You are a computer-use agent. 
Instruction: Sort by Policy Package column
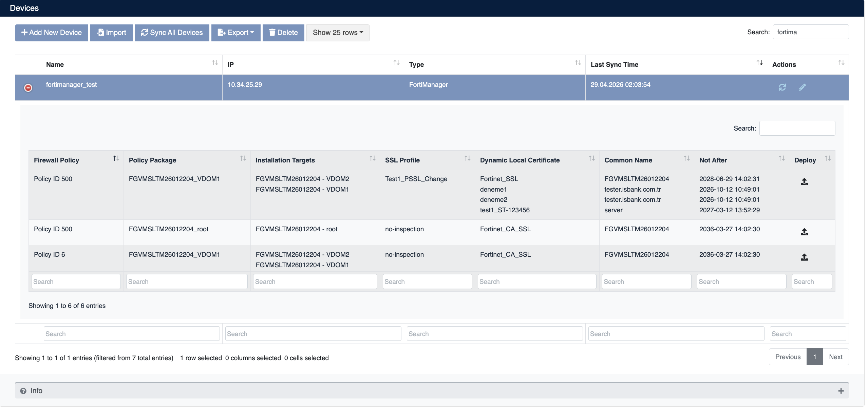tap(243, 158)
